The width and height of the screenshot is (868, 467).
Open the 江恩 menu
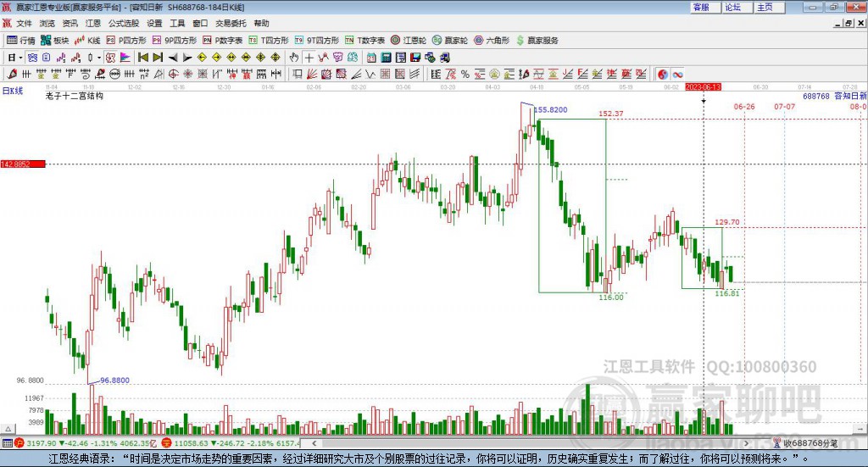click(93, 23)
